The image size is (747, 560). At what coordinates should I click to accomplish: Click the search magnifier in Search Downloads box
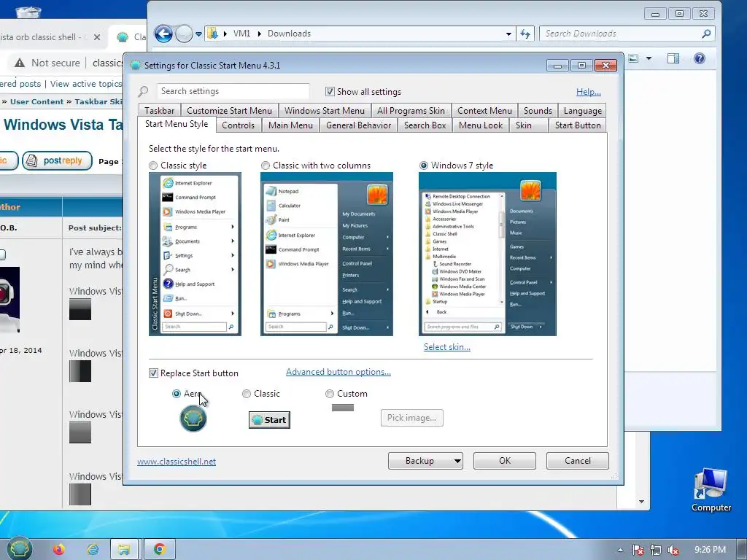pos(706,34)
